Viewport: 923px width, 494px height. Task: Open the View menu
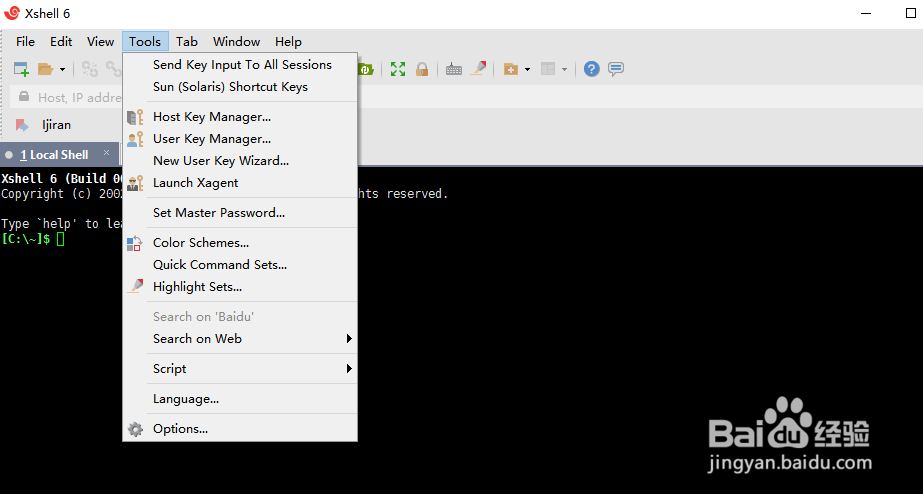click(x=100, y=42)
